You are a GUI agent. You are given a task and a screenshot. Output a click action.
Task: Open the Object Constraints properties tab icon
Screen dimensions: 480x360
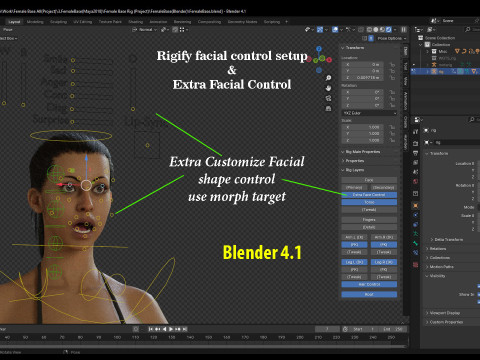(415, 224)
